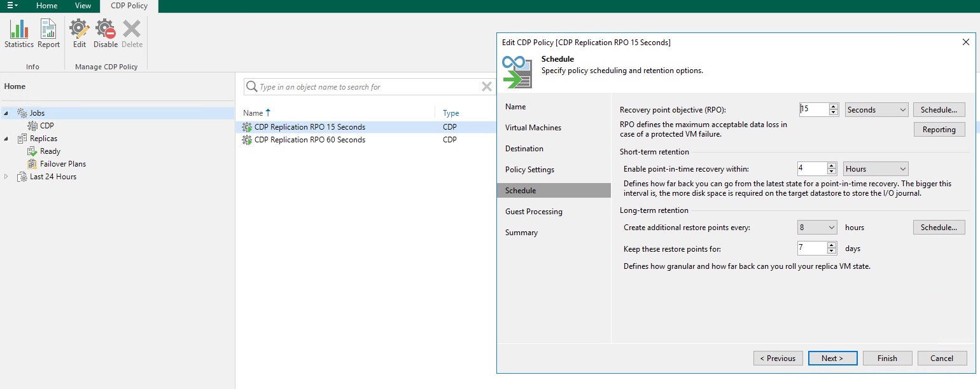This screenshot has height=389, width=980.
Task: Collapse the Jobs tree node
Action: (6, 113)
